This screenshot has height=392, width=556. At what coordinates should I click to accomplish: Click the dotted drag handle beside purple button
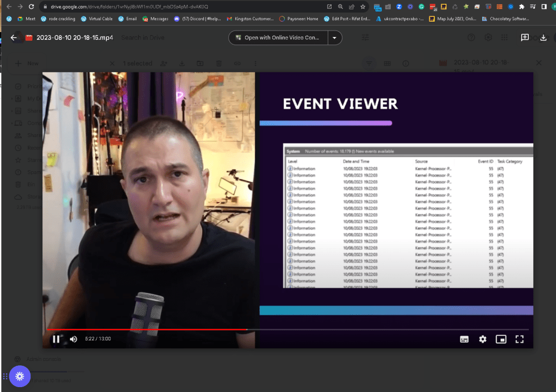click(x=5, y=376)
